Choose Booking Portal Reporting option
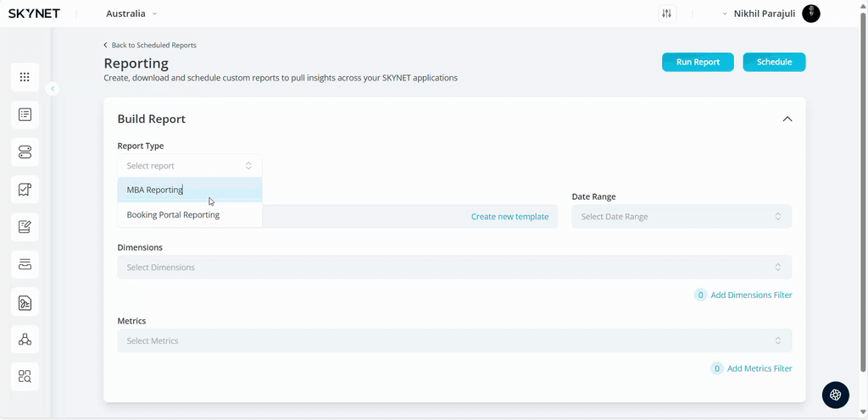Image resolution: width=868 pixels, height=420 pixels. click(173, 215)
